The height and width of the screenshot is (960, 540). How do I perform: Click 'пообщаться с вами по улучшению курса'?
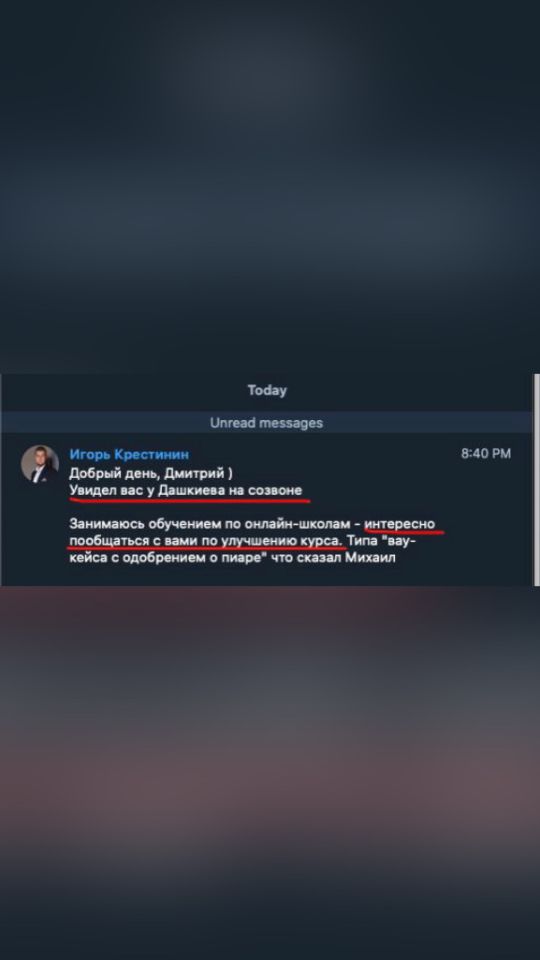pyautogui.click(x=206, y=541)
